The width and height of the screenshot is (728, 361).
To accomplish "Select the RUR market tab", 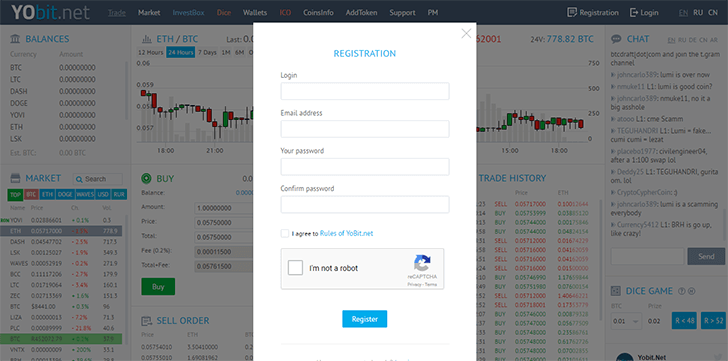I will [119, 194].
